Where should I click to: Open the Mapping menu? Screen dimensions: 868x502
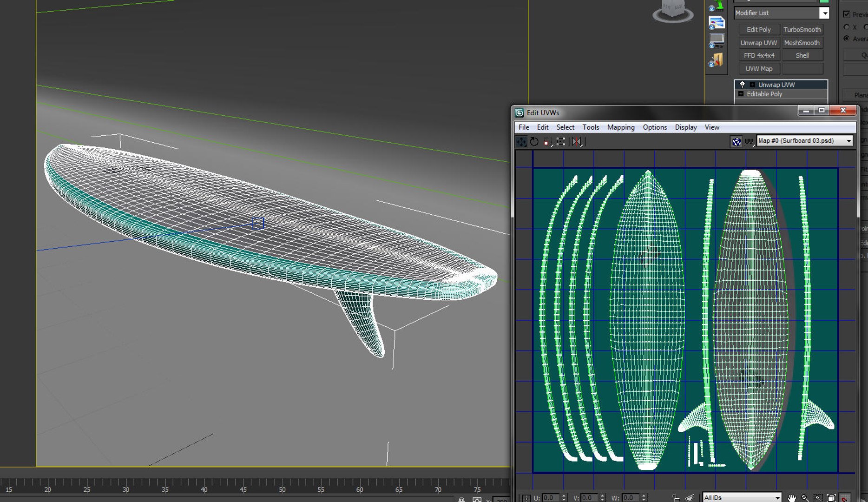tap(620, 127)
